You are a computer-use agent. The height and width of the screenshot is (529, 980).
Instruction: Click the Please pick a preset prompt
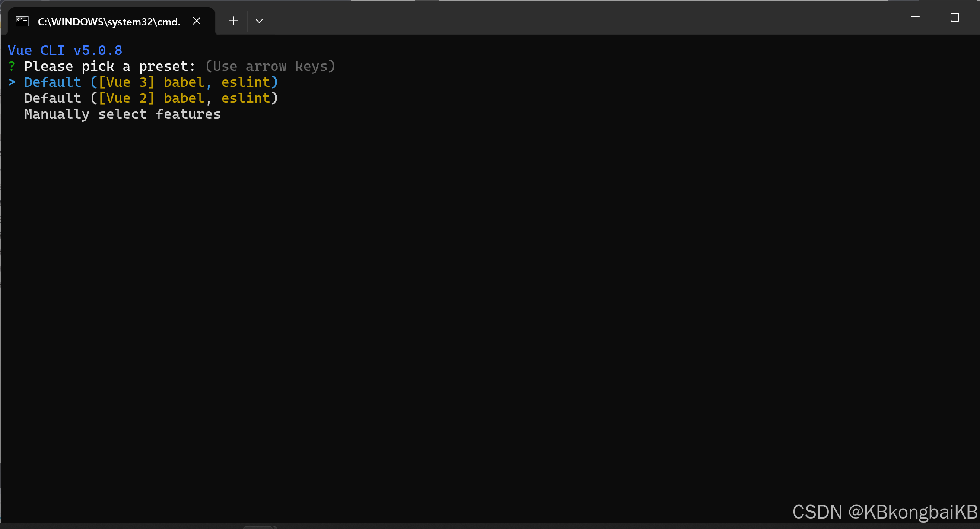pyautogui.click(x=110, y=66)
